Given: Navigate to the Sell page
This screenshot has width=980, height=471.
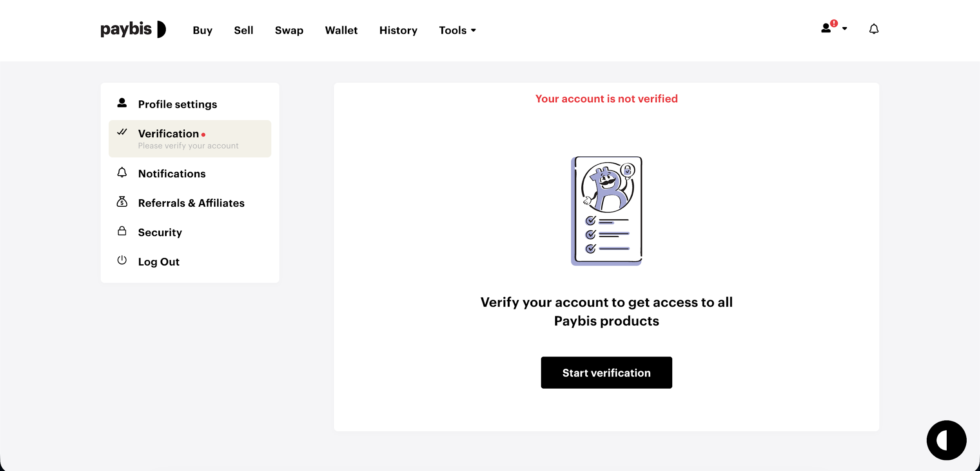Looking at the screenshot, I should [x=243, y=30].
